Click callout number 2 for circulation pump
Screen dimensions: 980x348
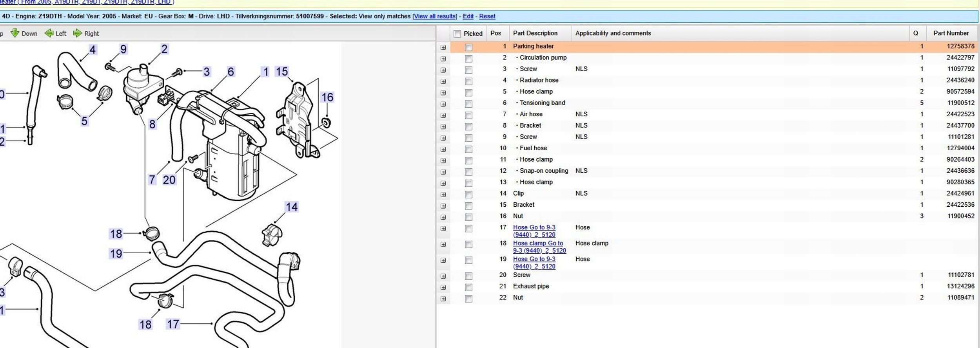coord(164,49)
